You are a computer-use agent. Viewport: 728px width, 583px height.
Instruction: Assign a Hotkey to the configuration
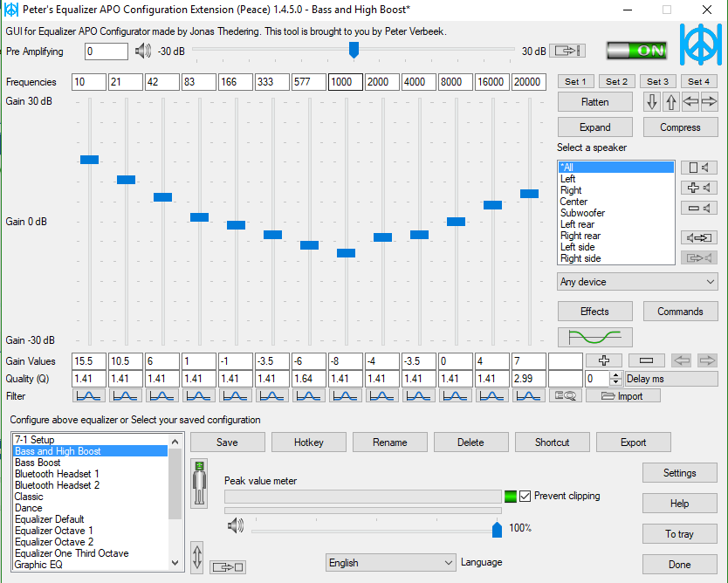[x=309, y=442]
